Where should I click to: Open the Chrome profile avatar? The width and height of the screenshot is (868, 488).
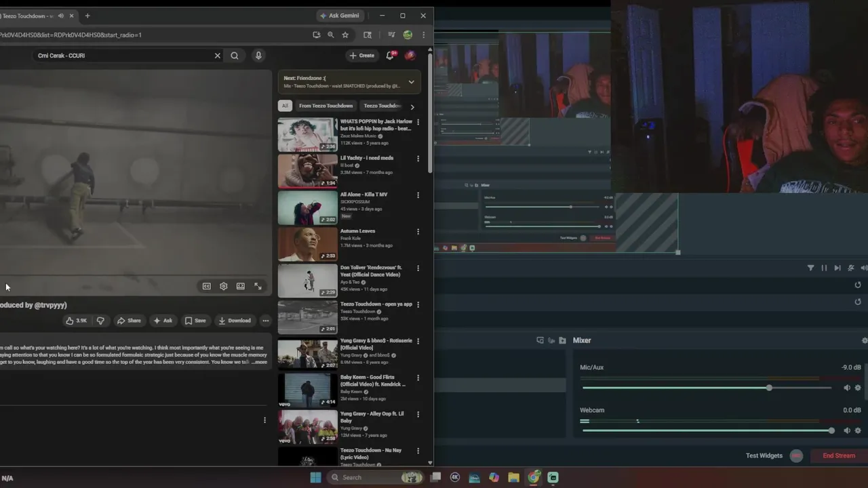coord(408,35)
